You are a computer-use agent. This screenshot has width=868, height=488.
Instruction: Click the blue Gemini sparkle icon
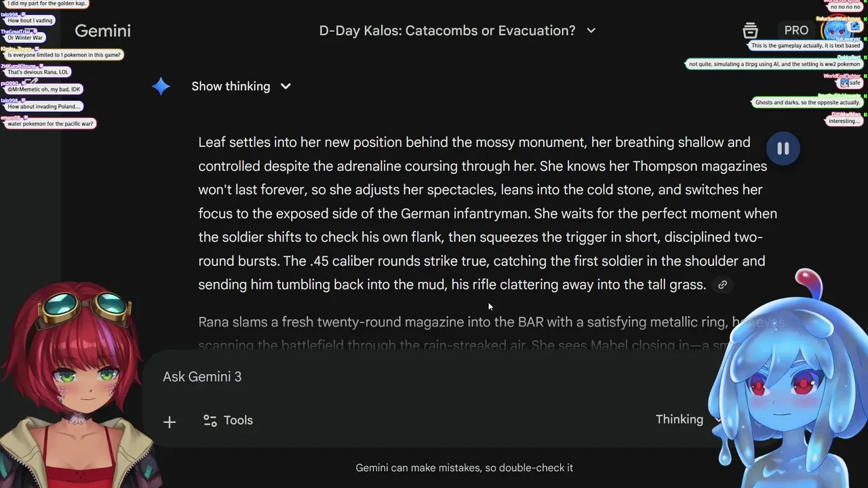[161, 86]
